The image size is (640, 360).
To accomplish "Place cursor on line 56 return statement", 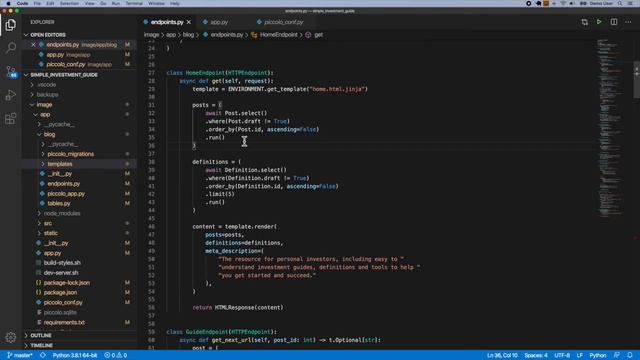I will point(238,307).
